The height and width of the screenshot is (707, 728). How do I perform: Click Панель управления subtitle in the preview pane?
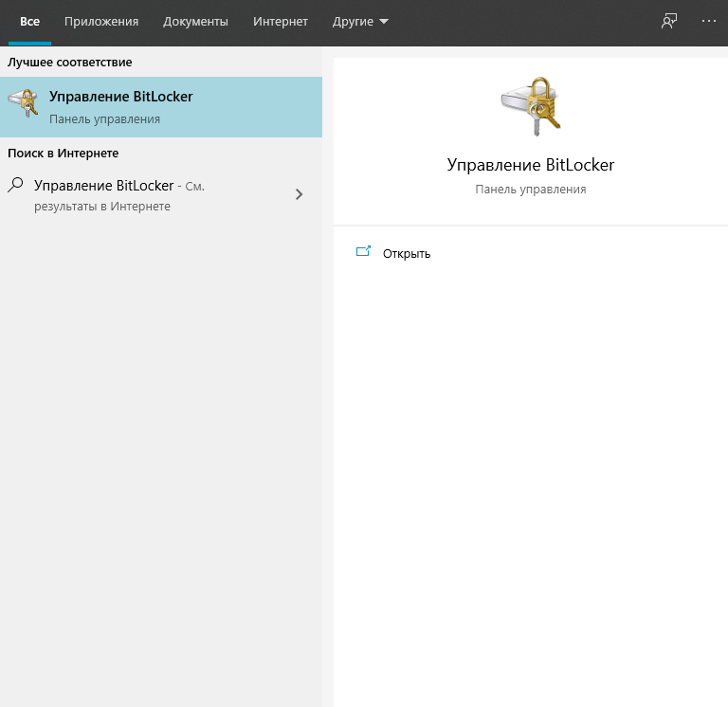tap(530, 190)
